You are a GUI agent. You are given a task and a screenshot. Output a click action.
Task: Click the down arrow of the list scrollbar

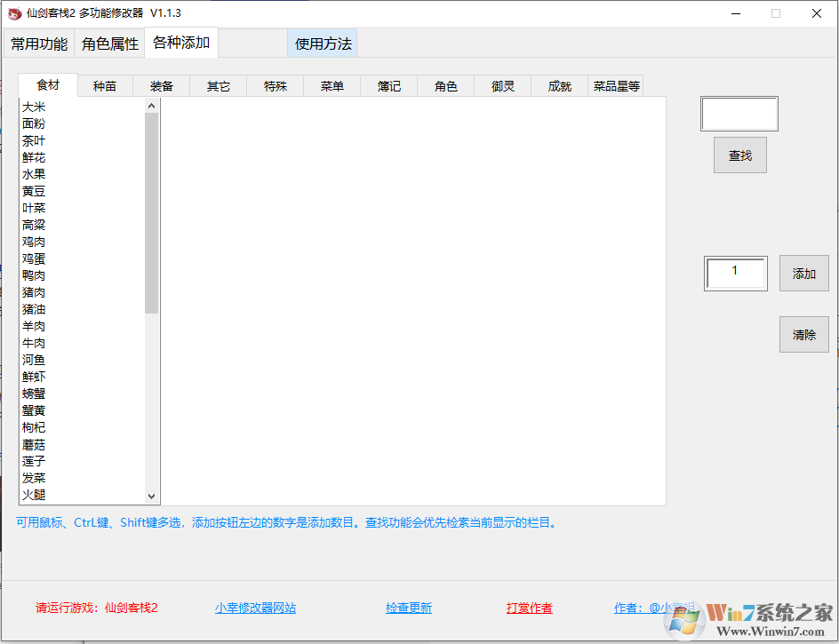(x=151, y=496)
